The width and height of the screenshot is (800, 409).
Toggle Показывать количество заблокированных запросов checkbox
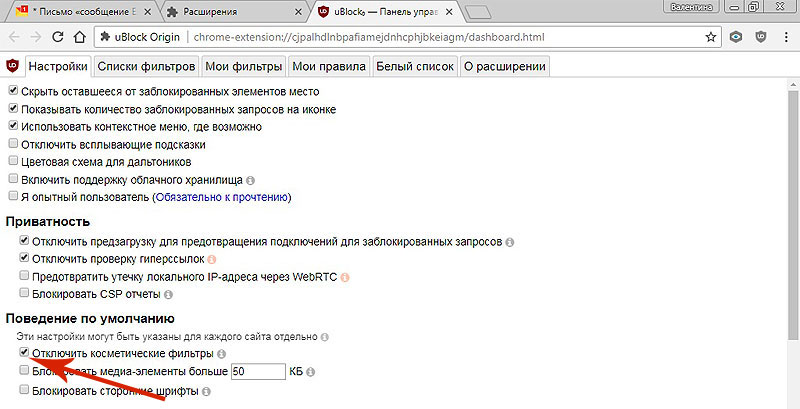click(13, 109)
